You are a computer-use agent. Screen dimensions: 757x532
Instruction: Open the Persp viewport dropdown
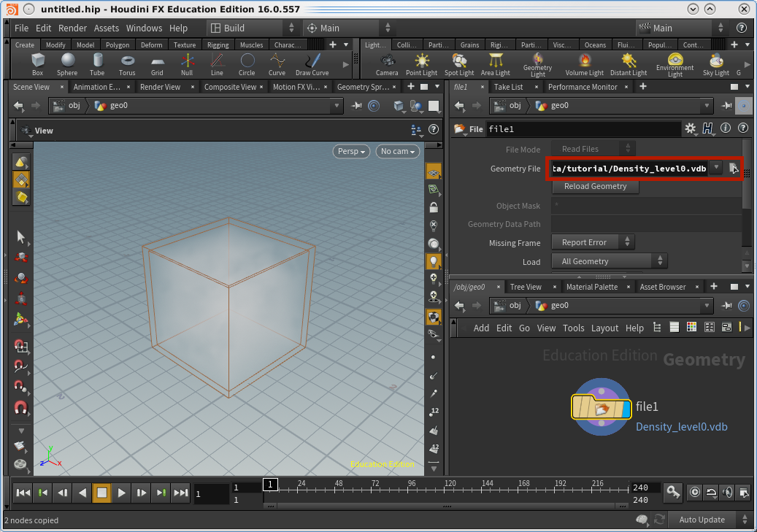tap(351, 151)
